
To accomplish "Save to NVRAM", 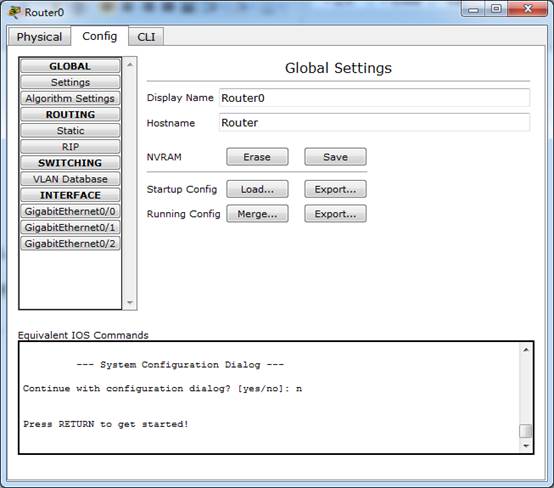I will (335, 157).
